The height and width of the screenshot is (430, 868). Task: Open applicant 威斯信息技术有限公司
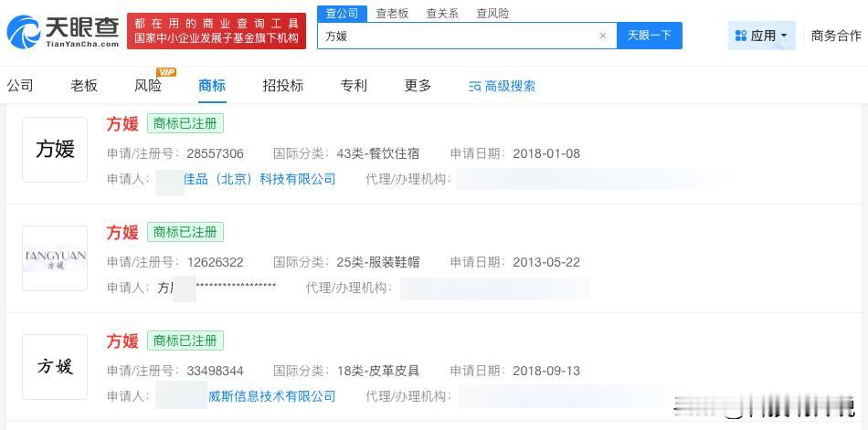[x=271, y=396]
